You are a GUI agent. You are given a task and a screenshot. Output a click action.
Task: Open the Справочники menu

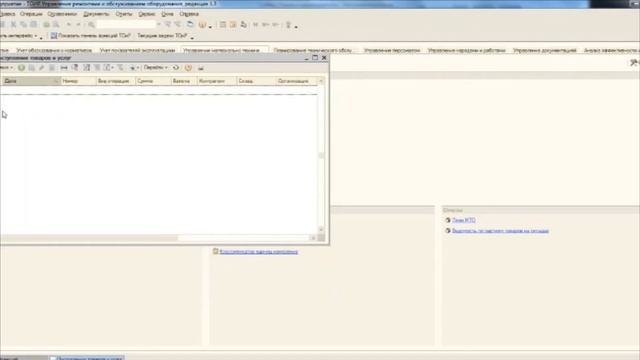(62, 14)
